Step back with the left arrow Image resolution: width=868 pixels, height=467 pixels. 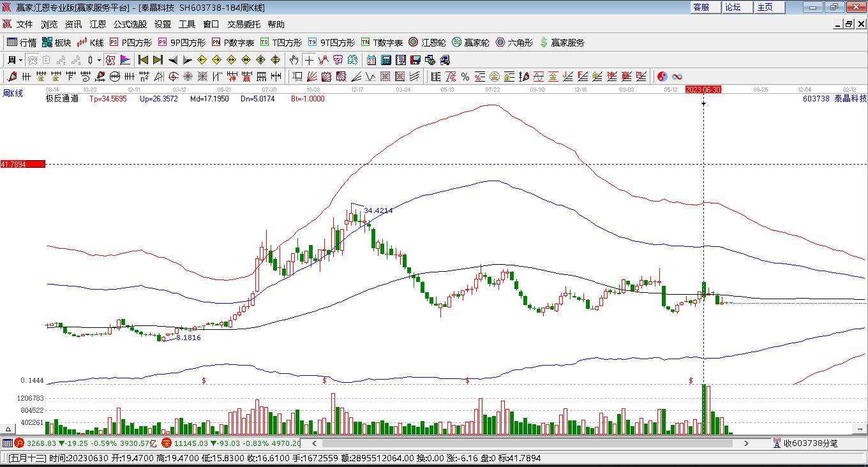point(172,60)
